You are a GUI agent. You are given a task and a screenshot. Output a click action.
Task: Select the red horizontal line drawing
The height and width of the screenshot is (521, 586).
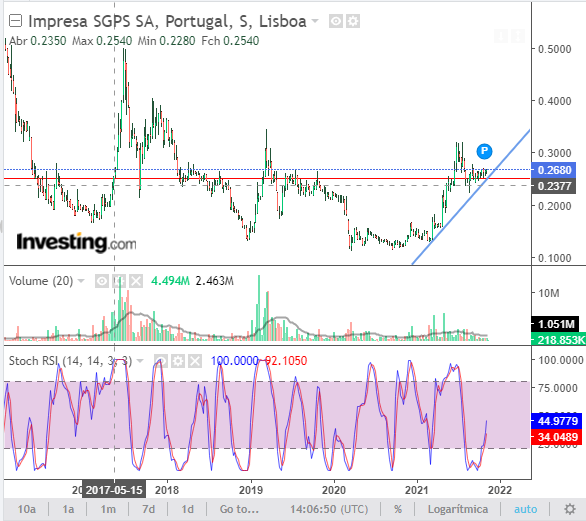267,178
